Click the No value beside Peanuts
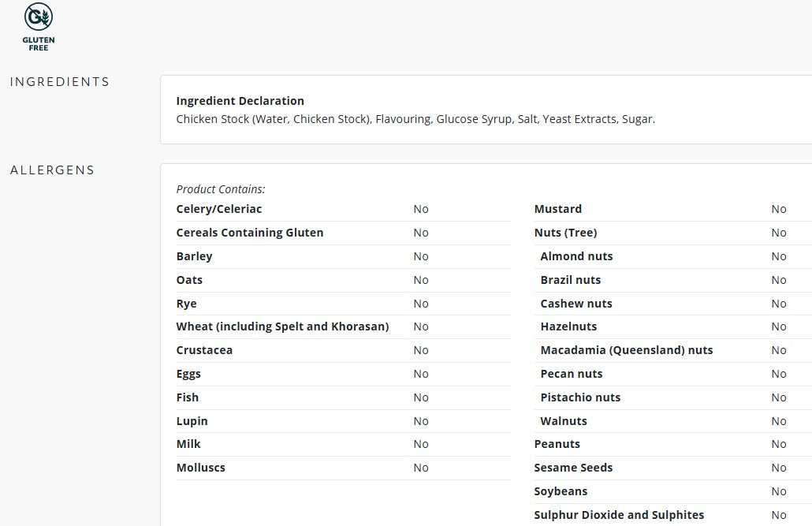The width and height of the screenshot is (812, 526). [778, 444]
